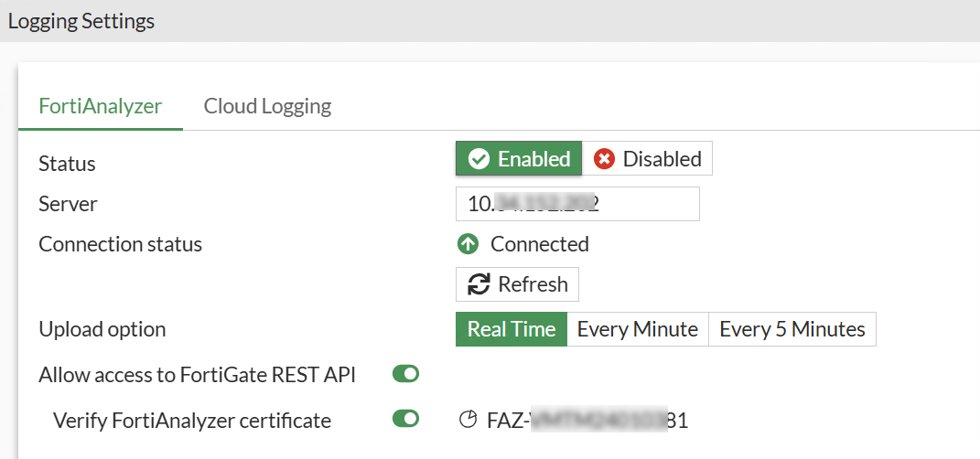The height and width of the screenshot is (459, 980).
Task: Choose Every Minute upload option
Action: coord(638,329)
